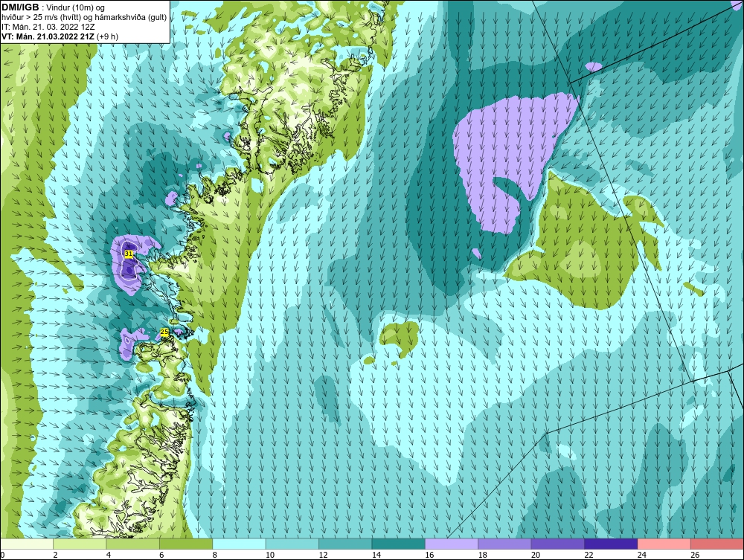Click the 18-20 m/s purple legend swatch
The image size is (744, 560).
(505, 544)
